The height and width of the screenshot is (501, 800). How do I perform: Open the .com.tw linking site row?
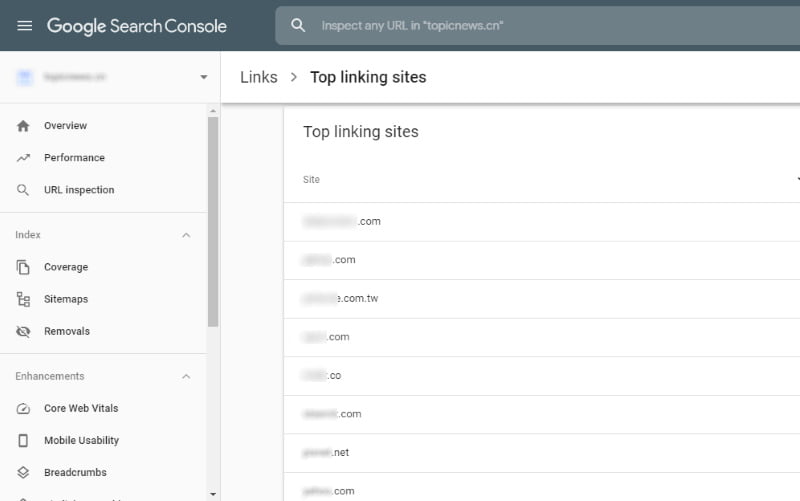(542, 298)
